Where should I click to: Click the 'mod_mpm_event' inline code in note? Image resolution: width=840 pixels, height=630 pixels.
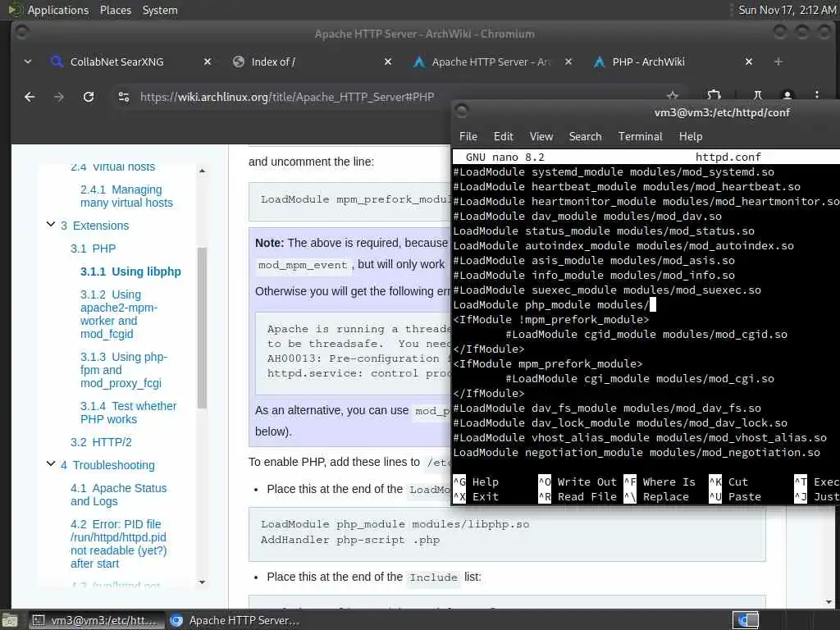click(x=303, y=265)
